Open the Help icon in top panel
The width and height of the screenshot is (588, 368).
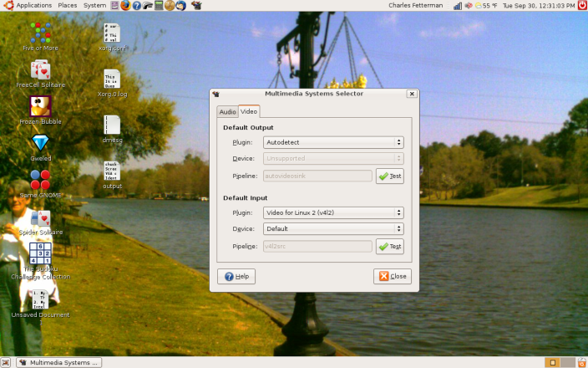136,5
